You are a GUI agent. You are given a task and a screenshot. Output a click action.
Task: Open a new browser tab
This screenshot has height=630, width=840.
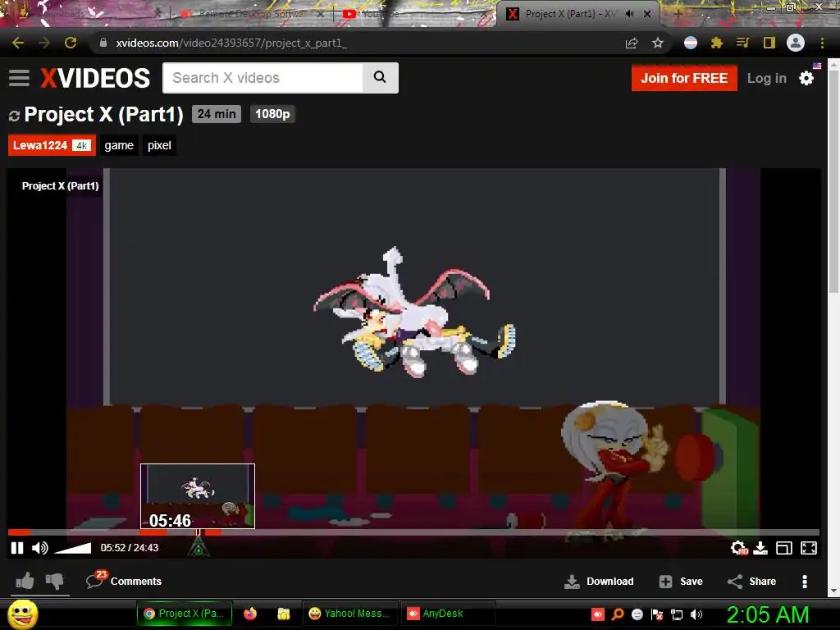pyautogui.click(x=678, y=14)
